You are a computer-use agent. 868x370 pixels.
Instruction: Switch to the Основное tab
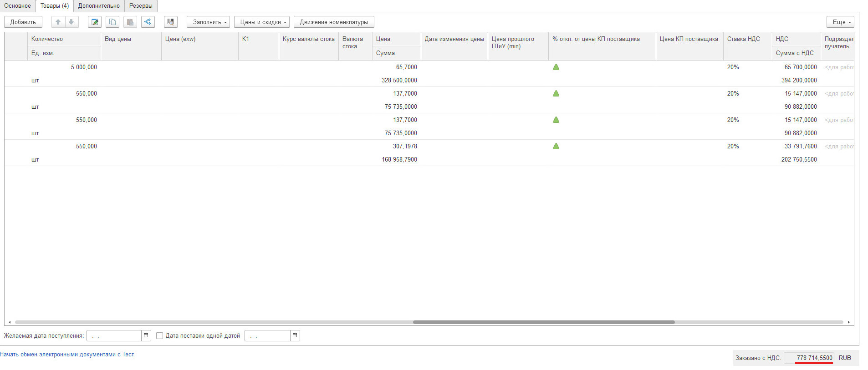click(17, 6)
